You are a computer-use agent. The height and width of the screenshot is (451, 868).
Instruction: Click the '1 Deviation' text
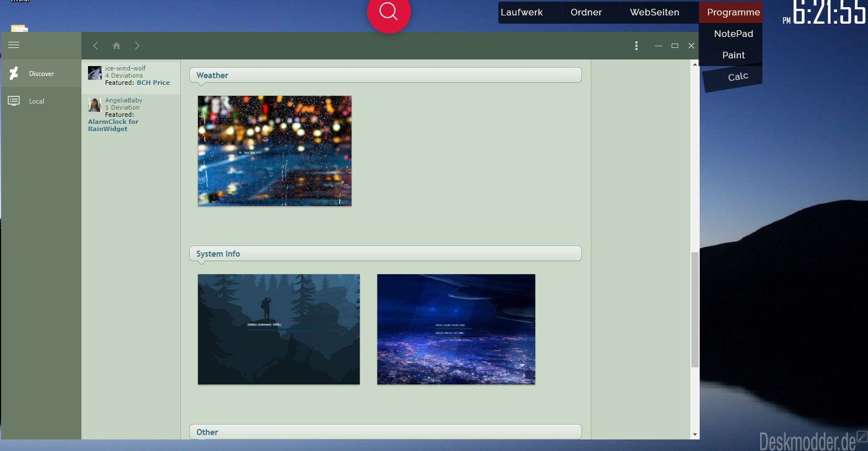point(122,107)
